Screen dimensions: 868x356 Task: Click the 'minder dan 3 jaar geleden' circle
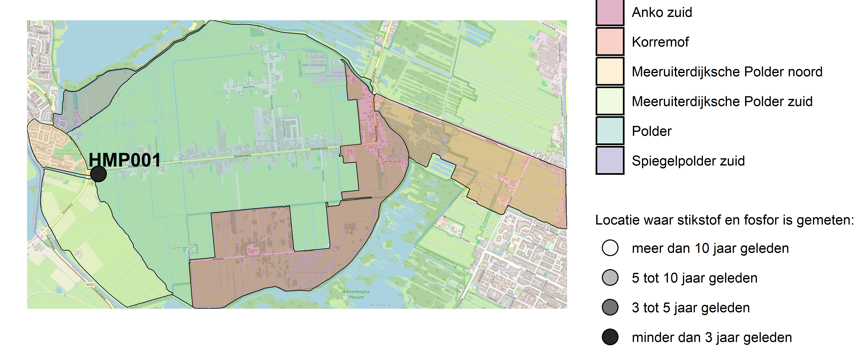610,337
